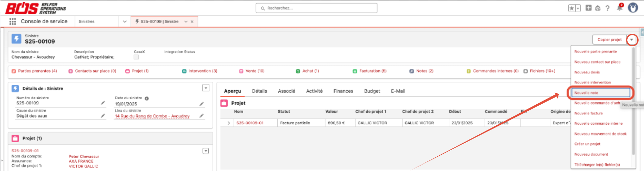The height and width of the screenshot is (171, 644).
Task: Open the project card S25-00109-01 dropdown
Action: click(206, 151)
